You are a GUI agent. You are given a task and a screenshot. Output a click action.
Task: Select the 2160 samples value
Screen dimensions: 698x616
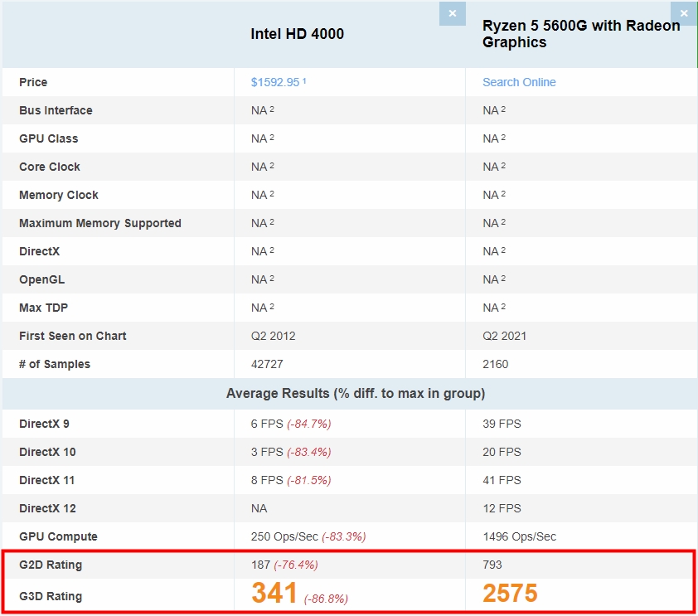click(495, 364)
